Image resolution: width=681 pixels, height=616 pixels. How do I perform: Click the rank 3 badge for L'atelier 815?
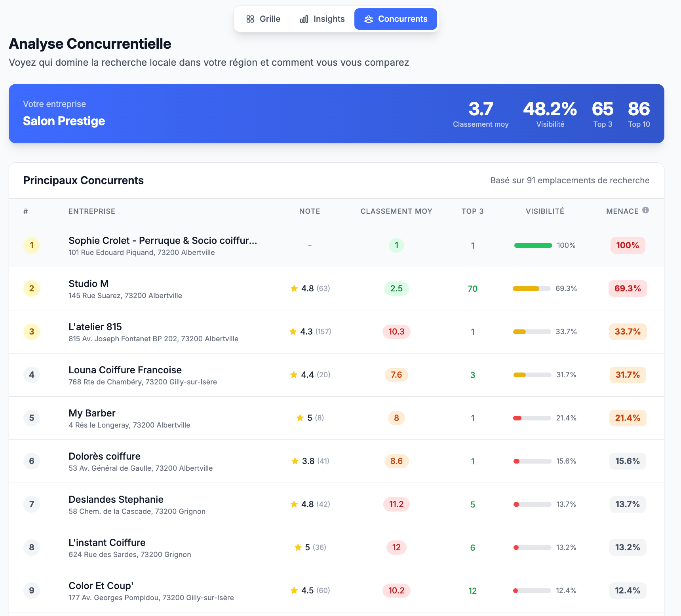coord(32,332)
